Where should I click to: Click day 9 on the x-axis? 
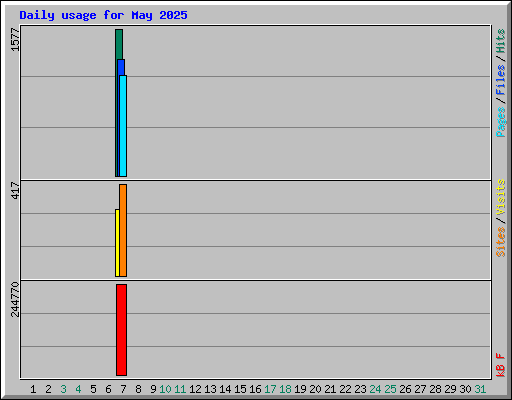click(x=153, y=389)
